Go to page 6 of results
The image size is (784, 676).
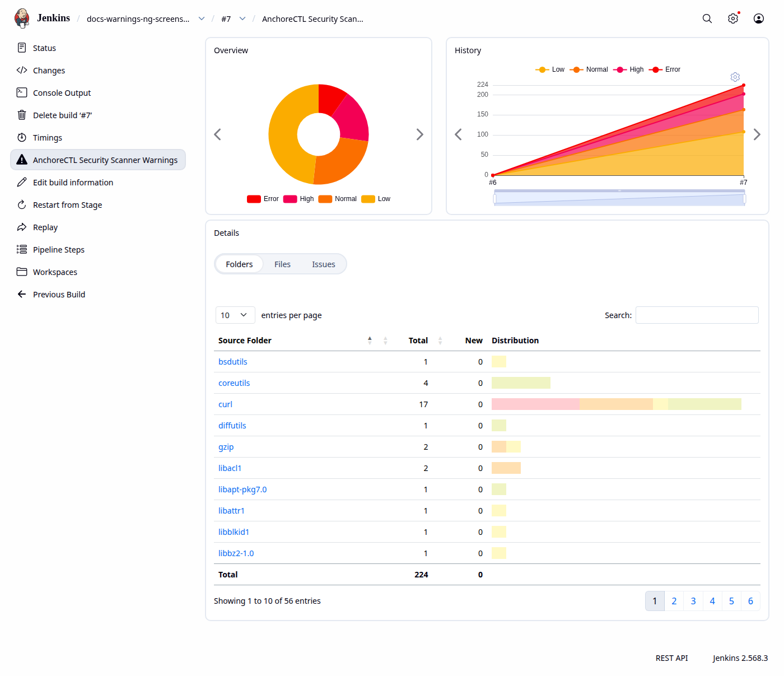750,600
